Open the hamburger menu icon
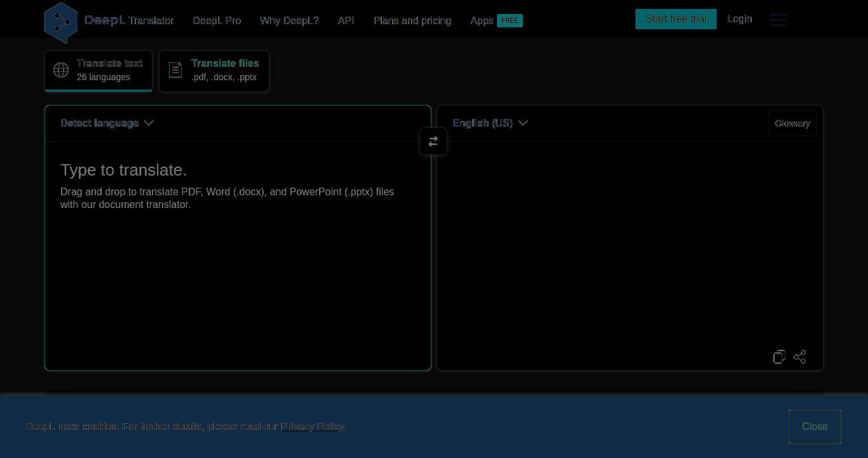This screenshot has width=868, height=458. (778, 20)
